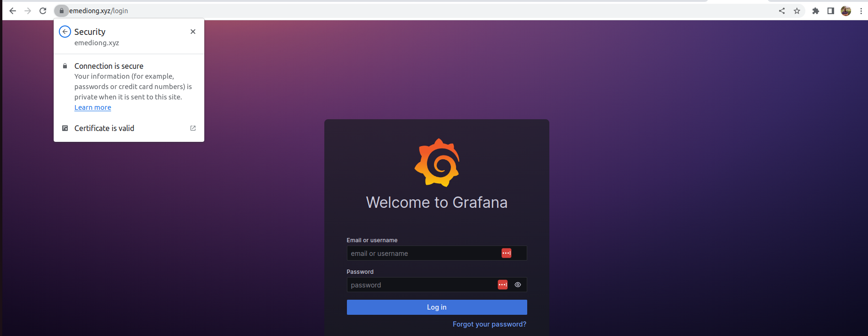Open Forgot your password link
Viewport: 868px width, 336px height.
point(490,324)
